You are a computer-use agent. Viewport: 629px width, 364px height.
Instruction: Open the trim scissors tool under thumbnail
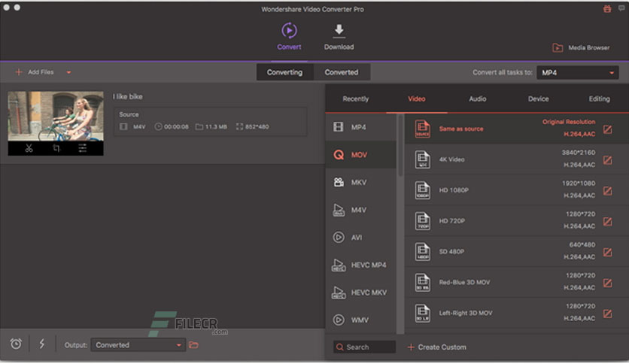(x=29, y=148)
